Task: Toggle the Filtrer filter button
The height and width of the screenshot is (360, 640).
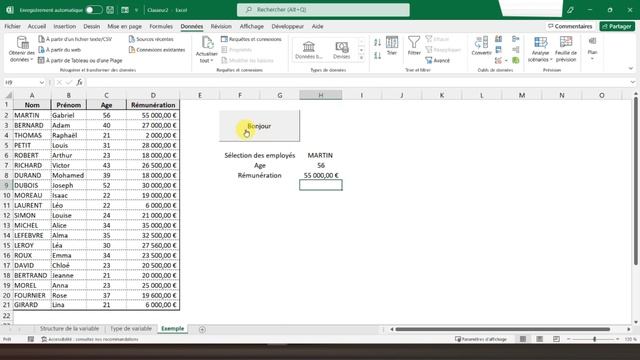Action: [x=414, y=46]
